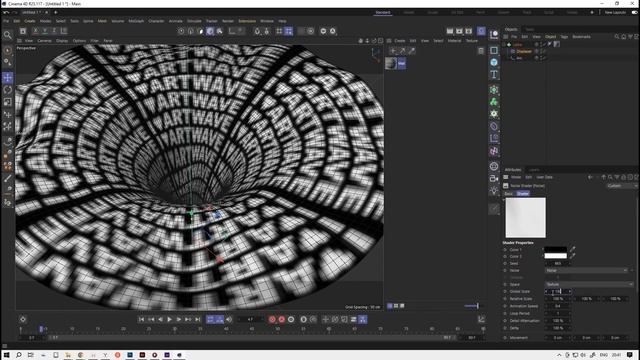Open the Space dropdown
Image resolution: width=640 pixels, height=360 pixels.
589,284
